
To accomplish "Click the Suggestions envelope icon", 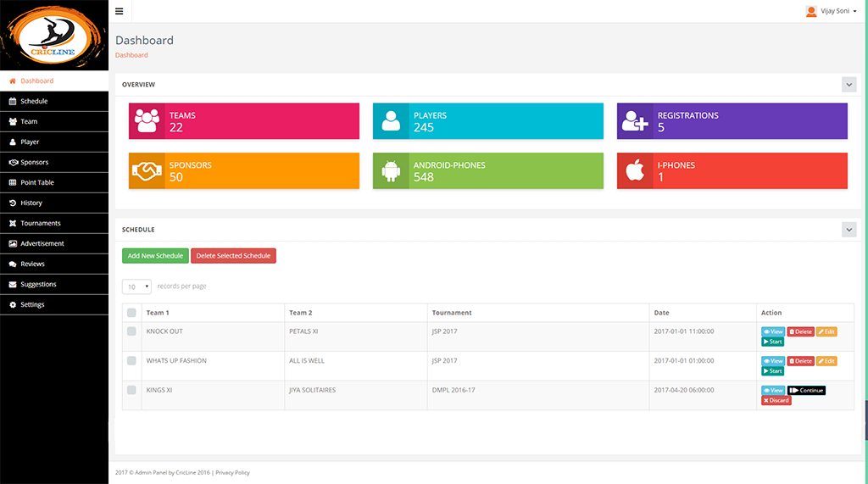I will (x=13, y=284).
